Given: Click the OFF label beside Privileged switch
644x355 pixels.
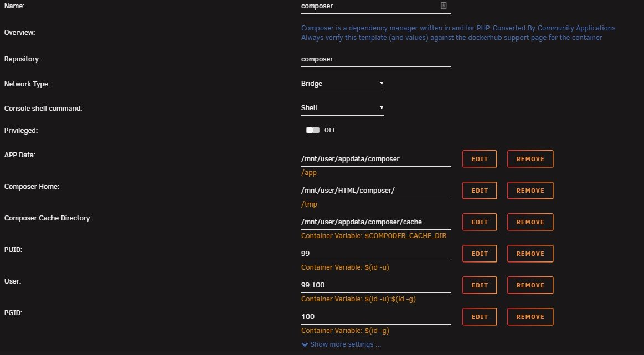Looking at the screenshot, I should 330,130.
